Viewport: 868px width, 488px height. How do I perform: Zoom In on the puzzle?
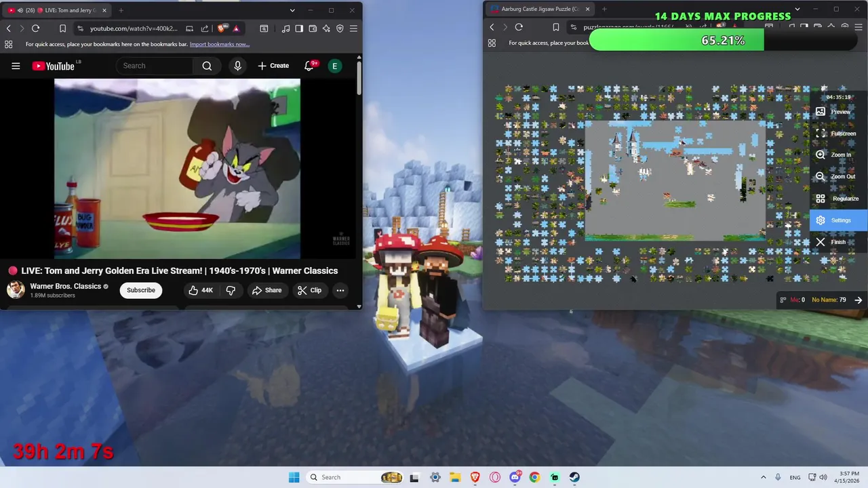838,155
